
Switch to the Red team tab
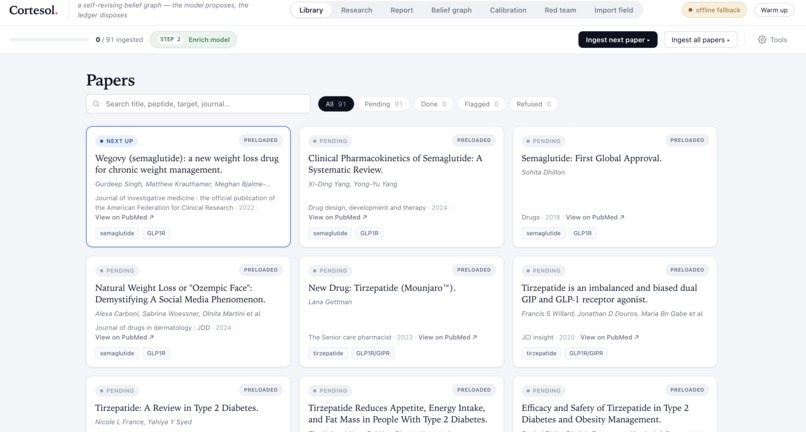point(560,10)
